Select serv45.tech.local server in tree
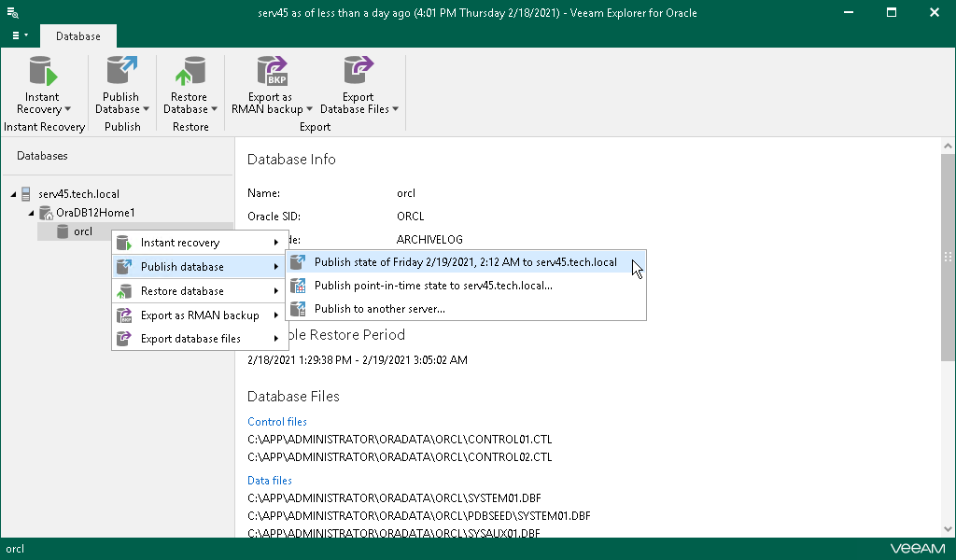 78,194
